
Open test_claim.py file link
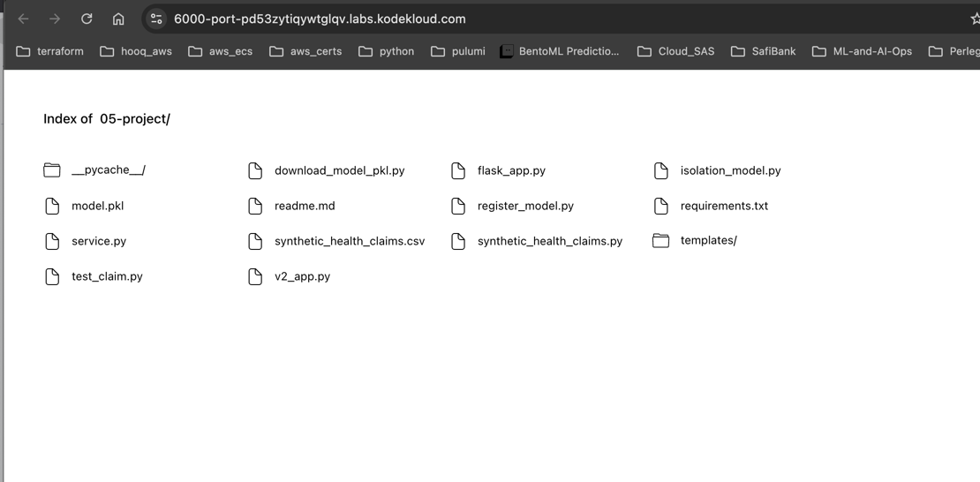(x=107, y=276)
